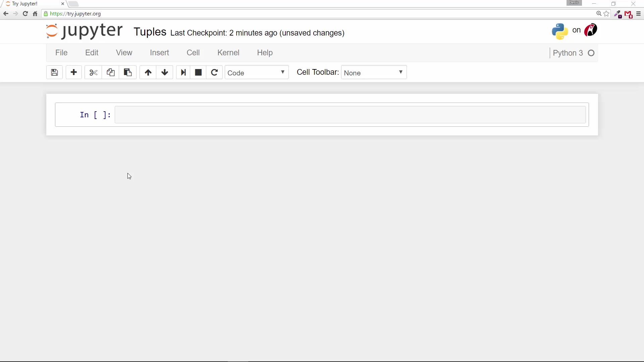Open the cell type Code dropdown
Image resolution: width=644 pixels, height=362 pixels.
(x=257, y=73)
